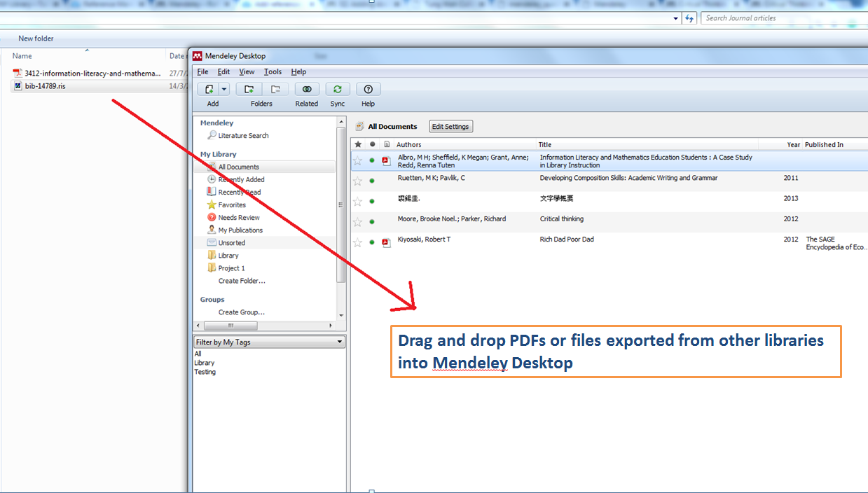Image resolution: width=868 pixels, height=493 pixels.
Task: Click the Search Journal articles box in Explorer
Action: 784,18
